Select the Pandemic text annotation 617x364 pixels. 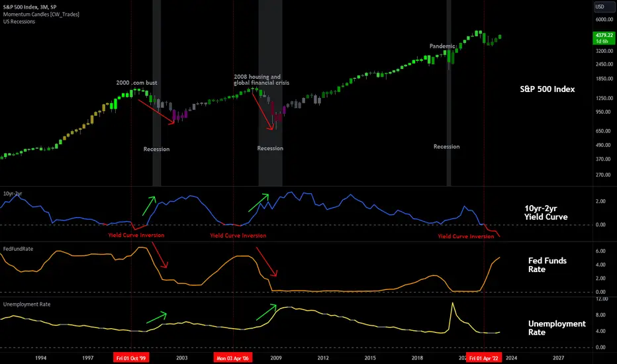pos(442,46)
